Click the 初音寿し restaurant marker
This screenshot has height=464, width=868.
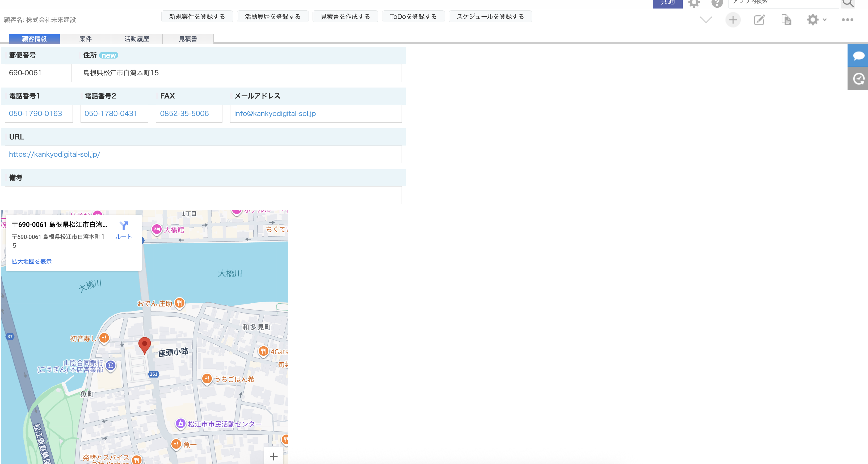pos(104,338)
